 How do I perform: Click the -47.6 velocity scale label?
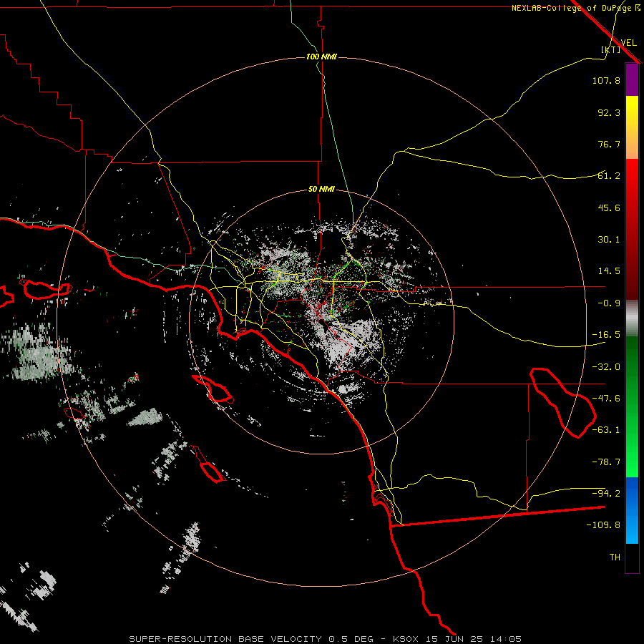[606, 399]
